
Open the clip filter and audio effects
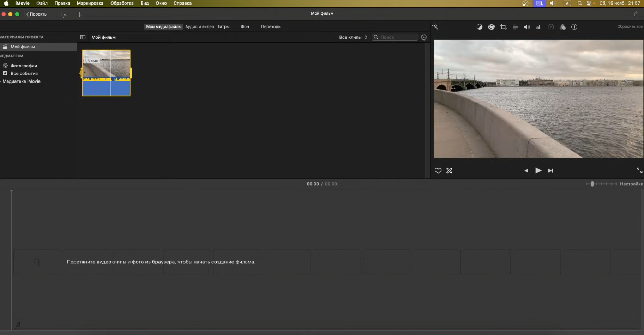pyautogui.click(x=562, y=27)
